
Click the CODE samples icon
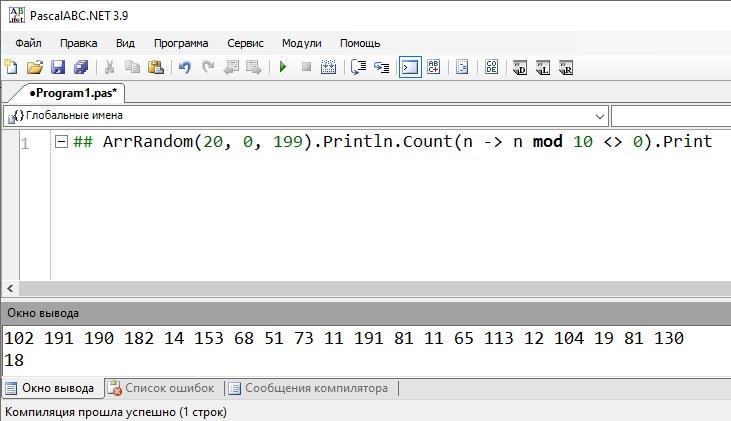[491, 67]
